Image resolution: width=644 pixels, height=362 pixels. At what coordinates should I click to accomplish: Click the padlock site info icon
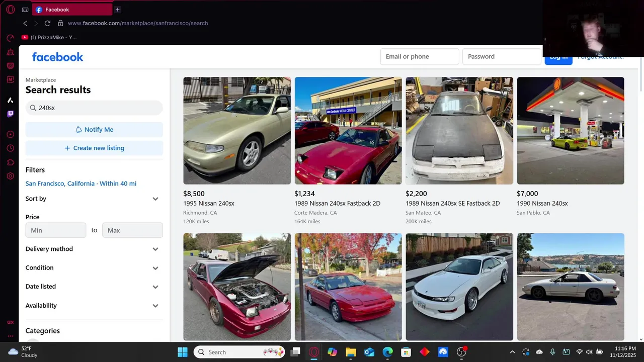[x=60, y=23]
